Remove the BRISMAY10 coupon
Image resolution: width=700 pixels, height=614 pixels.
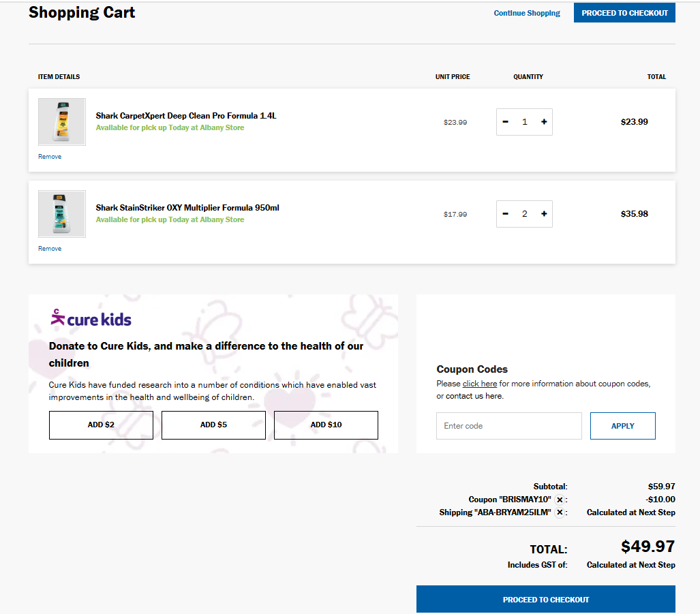point(560,500)
